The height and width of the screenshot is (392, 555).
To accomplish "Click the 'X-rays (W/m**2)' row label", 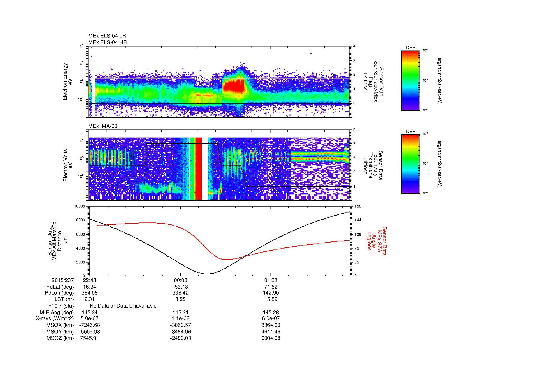I will tap(55, 318).
